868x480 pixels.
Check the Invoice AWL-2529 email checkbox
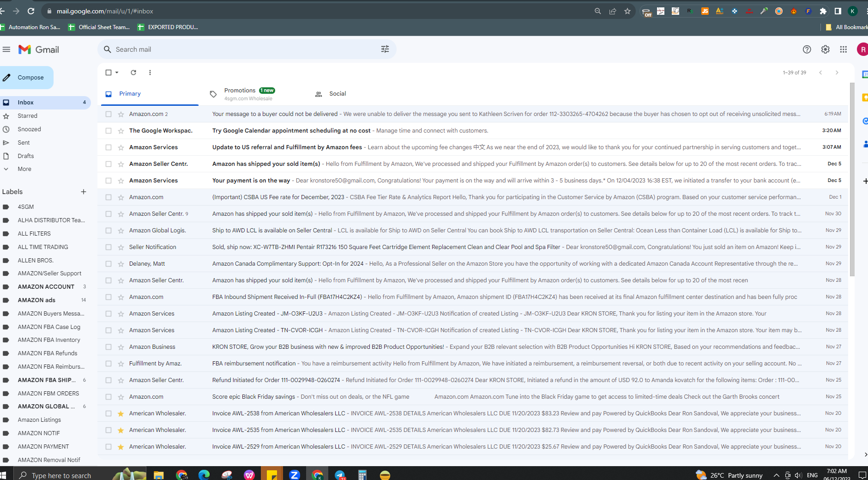pos(108,447)
